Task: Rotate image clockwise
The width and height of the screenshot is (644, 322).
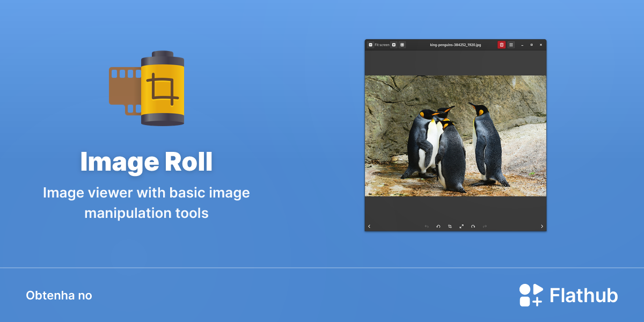Action: [x=473, y=226]
